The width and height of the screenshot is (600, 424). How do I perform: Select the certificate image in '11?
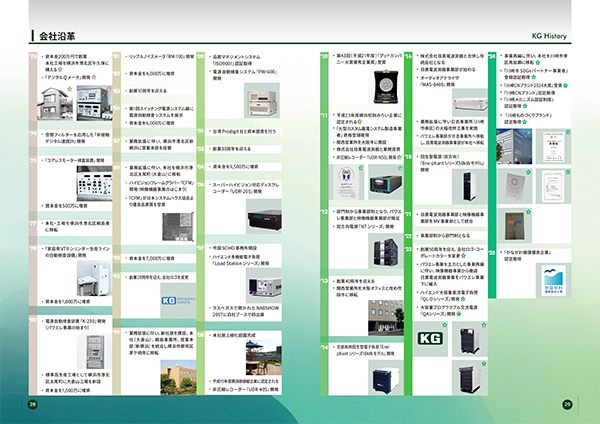tap(346, 182)
